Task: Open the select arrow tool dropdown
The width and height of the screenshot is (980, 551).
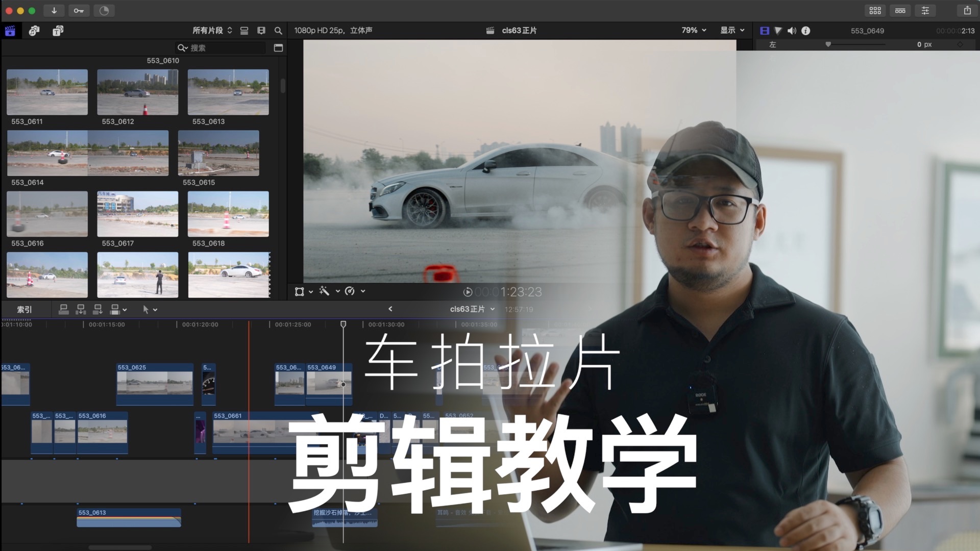Action: pyautogui.click(x=150, y=309)
